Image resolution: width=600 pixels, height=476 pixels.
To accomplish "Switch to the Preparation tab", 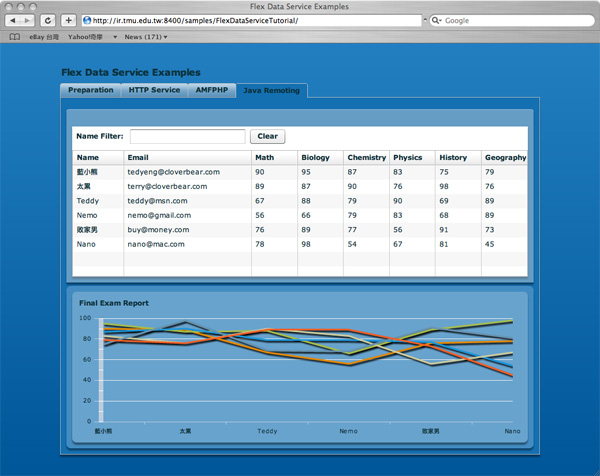I will pyautogui.click(x=90, y=90).
